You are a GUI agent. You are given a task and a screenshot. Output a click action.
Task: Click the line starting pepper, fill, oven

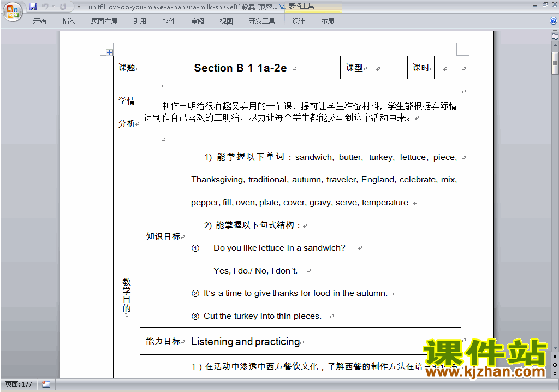[300, 202]
